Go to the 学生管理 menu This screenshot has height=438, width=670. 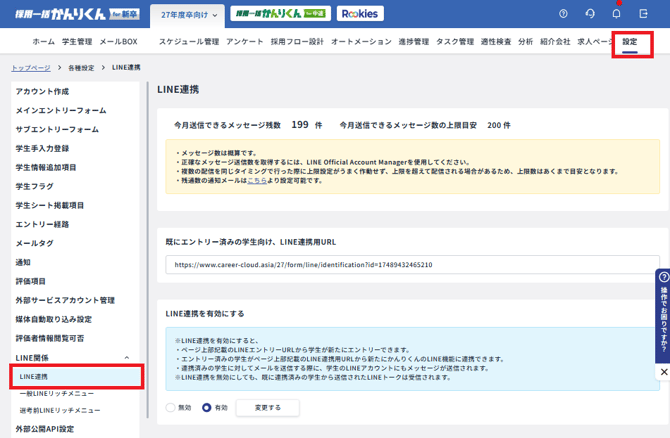77,42
